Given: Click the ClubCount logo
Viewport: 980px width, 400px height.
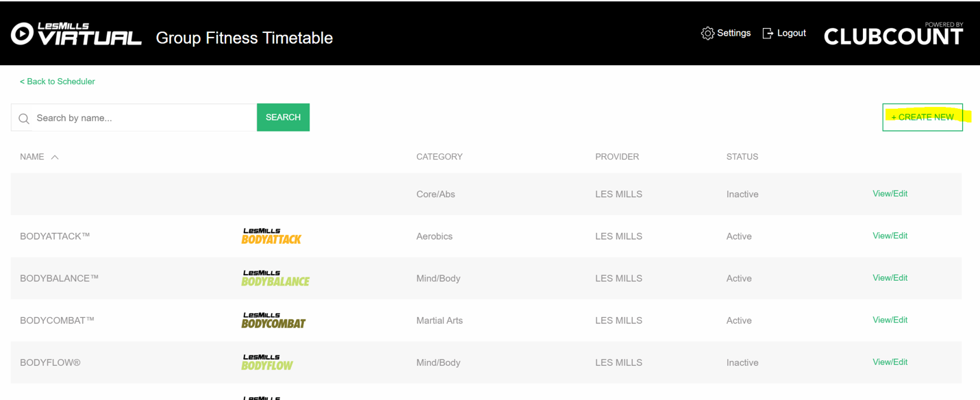Looking at the screenshot, I should click(894, 34).
